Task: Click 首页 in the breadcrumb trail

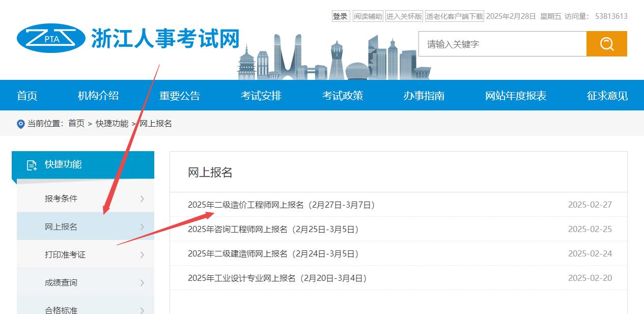Action: [x=77, y=123]
